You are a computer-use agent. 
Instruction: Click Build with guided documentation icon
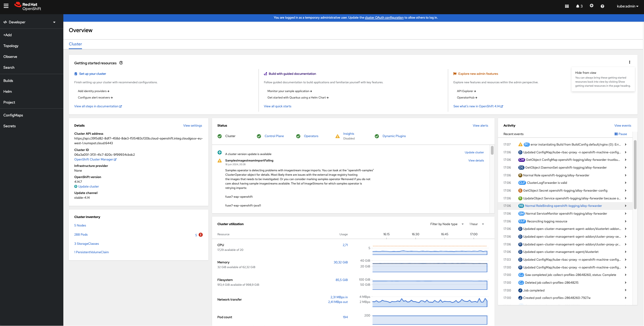point(266,74)
